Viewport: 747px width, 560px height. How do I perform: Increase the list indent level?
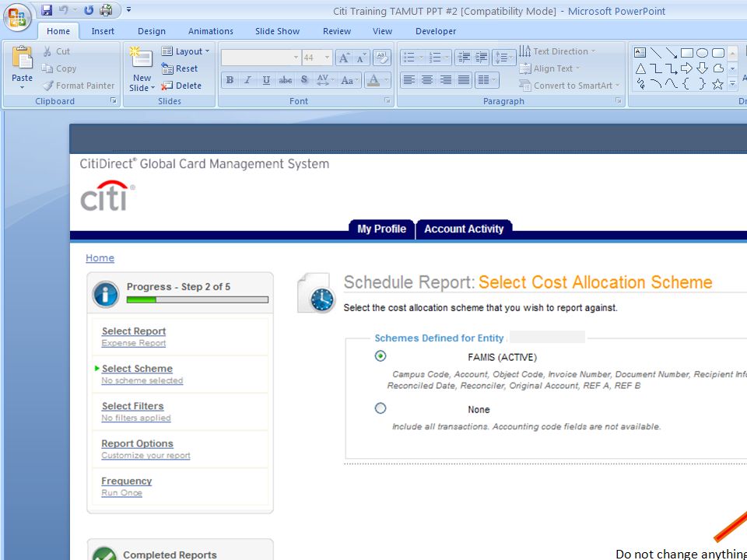pos(482,58)
